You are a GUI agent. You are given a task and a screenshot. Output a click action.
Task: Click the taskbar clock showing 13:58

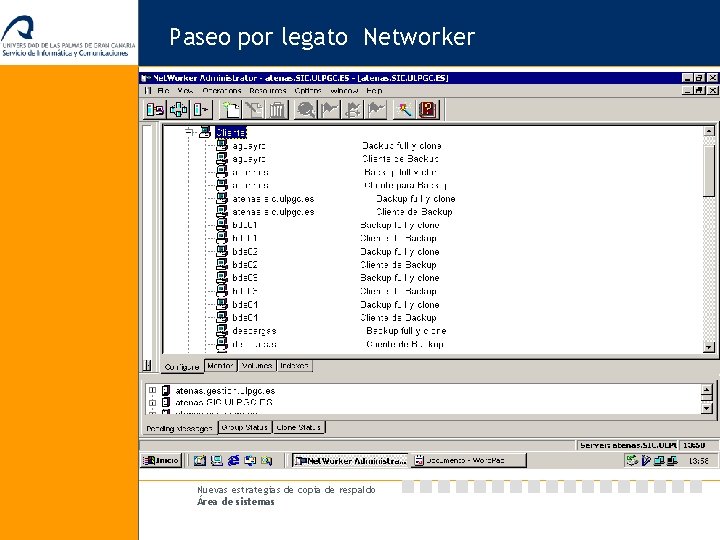698,461
